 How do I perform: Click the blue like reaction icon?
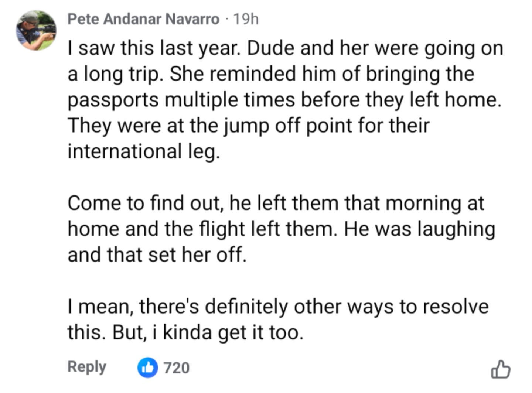pyautogui.click(x=148, y=368)
